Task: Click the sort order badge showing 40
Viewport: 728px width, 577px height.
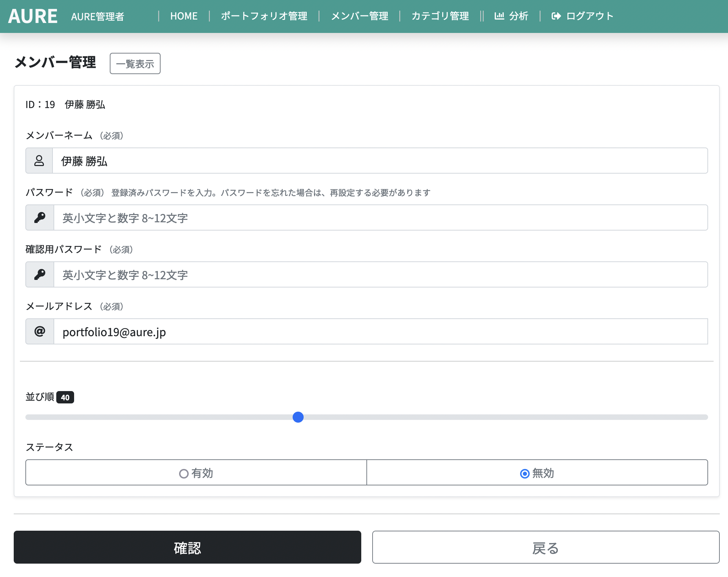Action: pos(65,397)
